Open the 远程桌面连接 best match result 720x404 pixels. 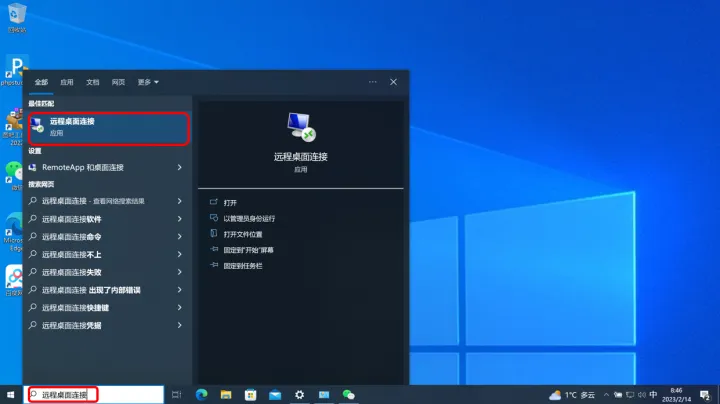[x=108, y=128]
